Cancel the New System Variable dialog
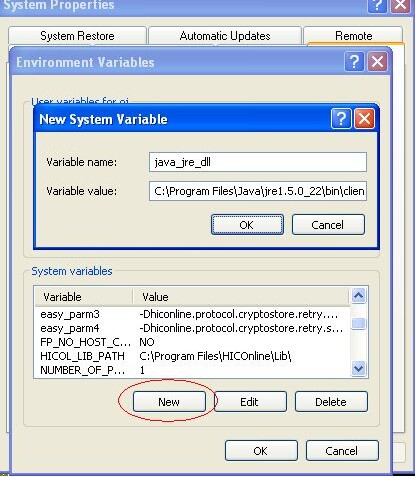416x478 pixels. (328, 225)
